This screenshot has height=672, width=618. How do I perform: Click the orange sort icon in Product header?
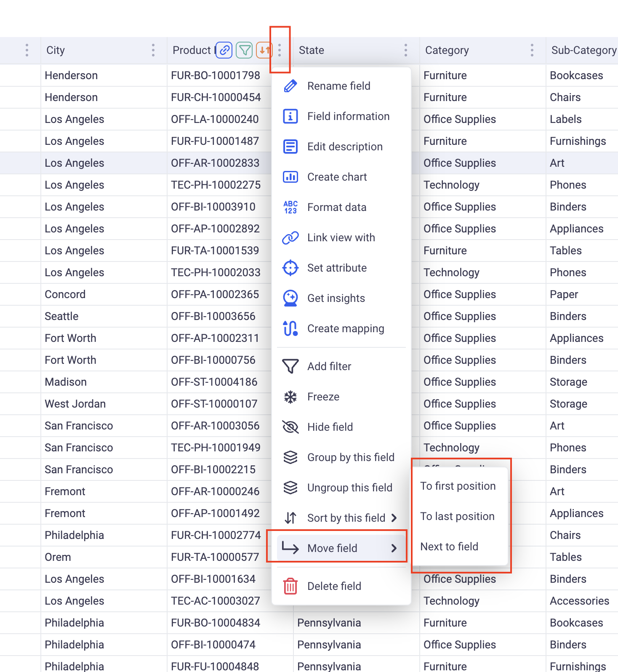point(264,50)
